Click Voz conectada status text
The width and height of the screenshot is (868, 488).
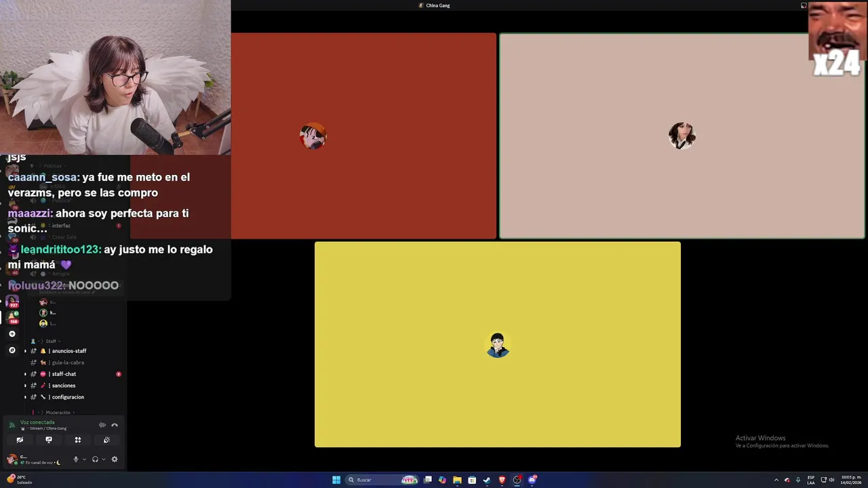click(37, 422)
